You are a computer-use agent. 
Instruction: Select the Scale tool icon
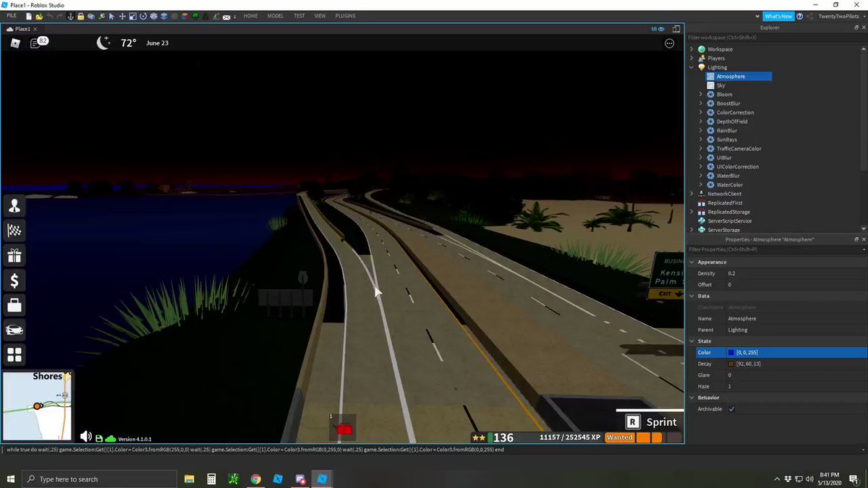point(132,16)
